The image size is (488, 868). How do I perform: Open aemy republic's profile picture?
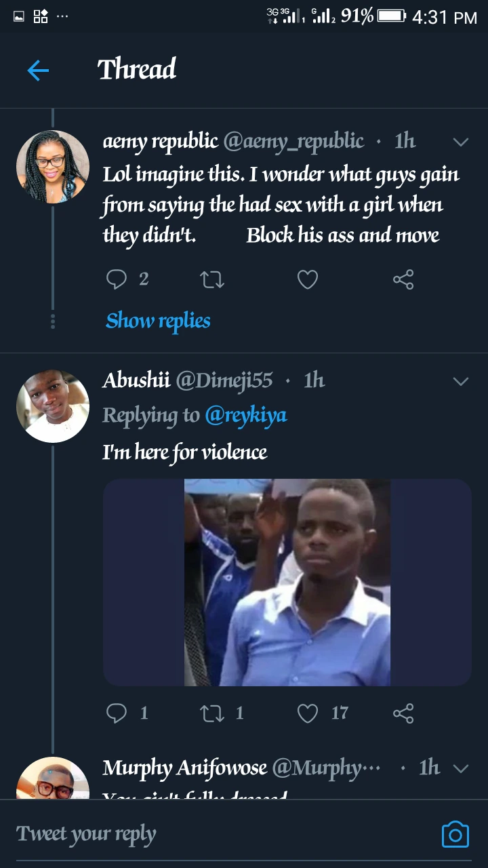(53, 167)
